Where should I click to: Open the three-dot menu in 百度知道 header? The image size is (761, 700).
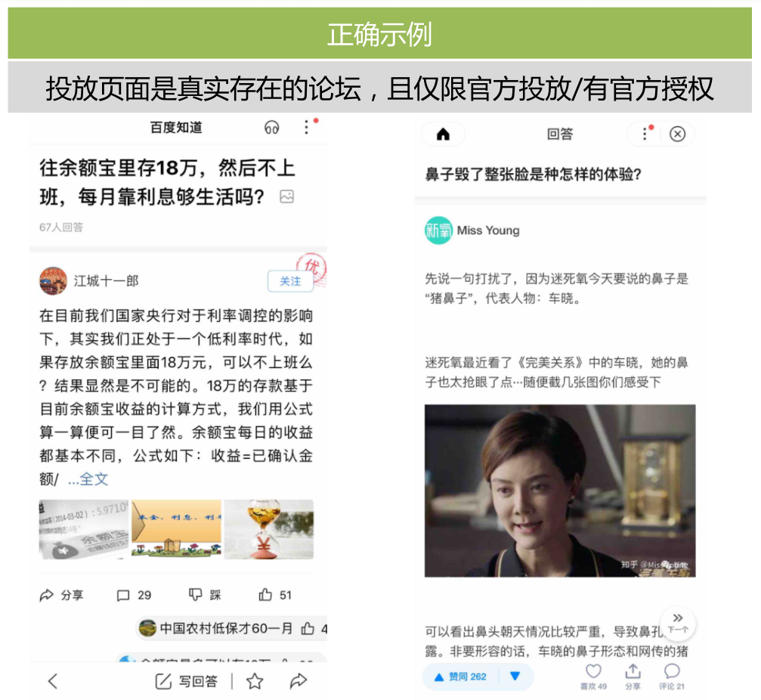pos(306,128)
